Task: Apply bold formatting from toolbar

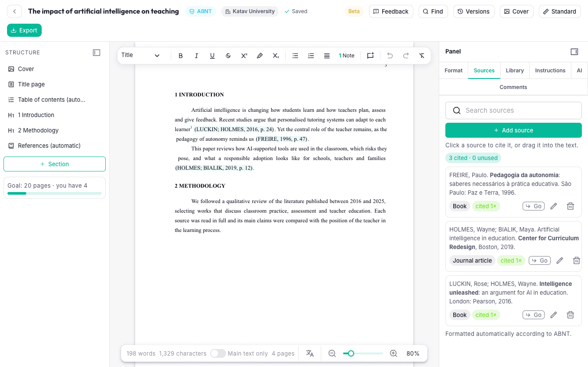Action: 181,56
